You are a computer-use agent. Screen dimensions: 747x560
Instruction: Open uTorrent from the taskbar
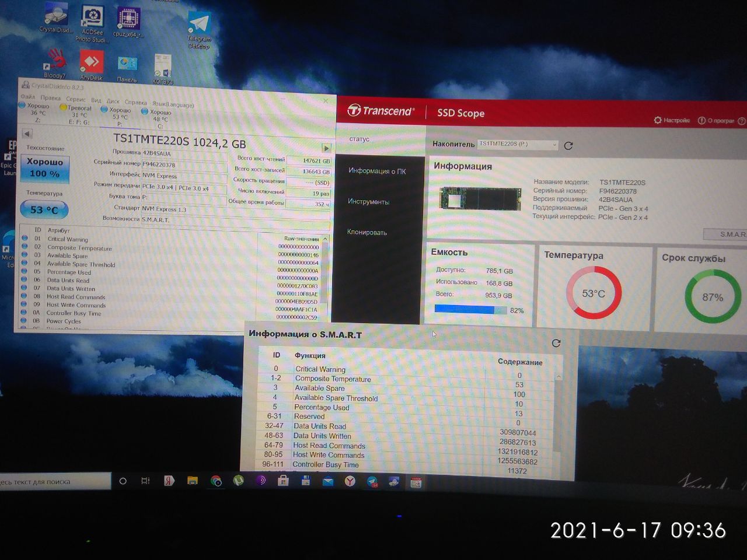(239, 481)
